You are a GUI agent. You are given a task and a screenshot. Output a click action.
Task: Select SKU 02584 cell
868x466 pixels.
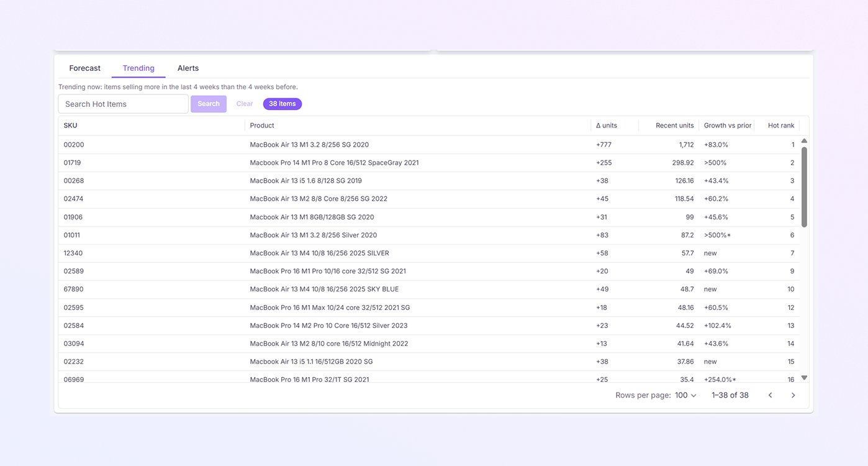click(x=151, y=326)
